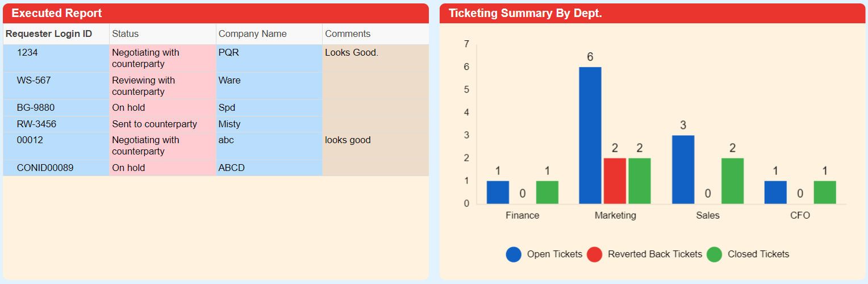
Task: Select the BG-9880 requester row
Action: coord(216,108)
